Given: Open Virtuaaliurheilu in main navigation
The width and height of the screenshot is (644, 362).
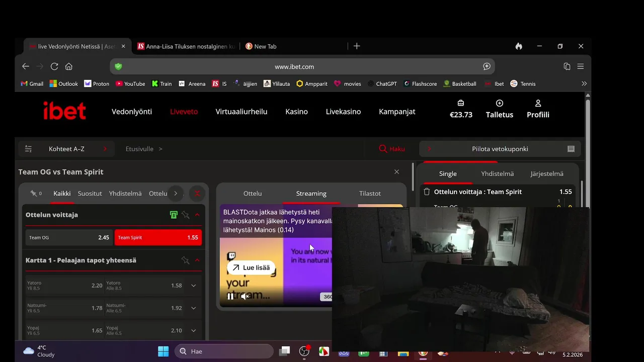Looking at the screenshot, I should (x=242, y=112).
